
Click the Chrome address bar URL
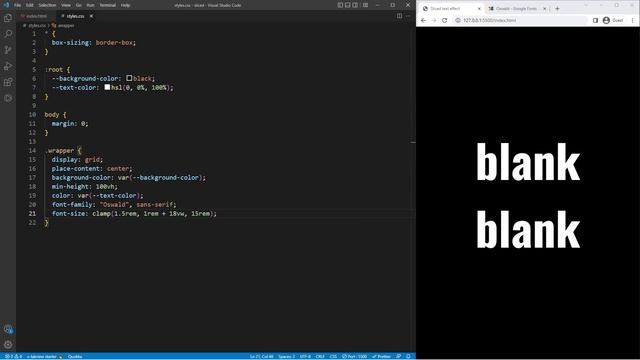489,20
